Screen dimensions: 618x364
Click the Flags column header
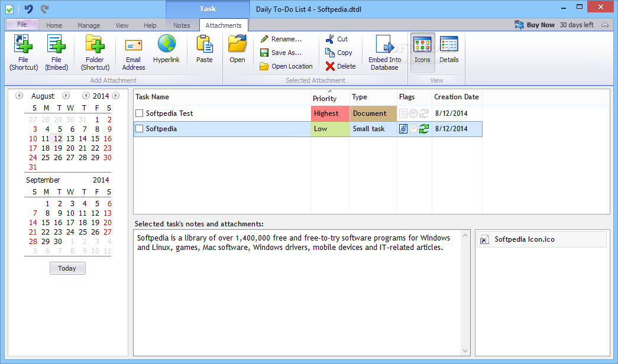coord(414,97)
